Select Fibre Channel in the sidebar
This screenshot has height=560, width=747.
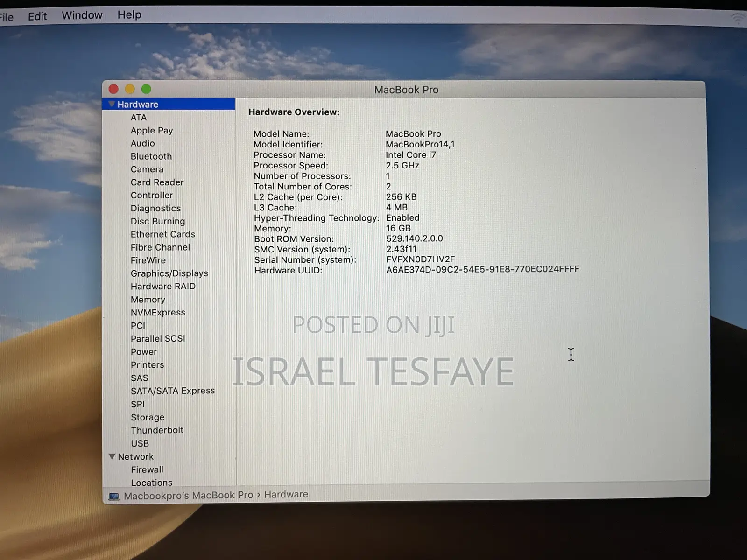point(160,247)
